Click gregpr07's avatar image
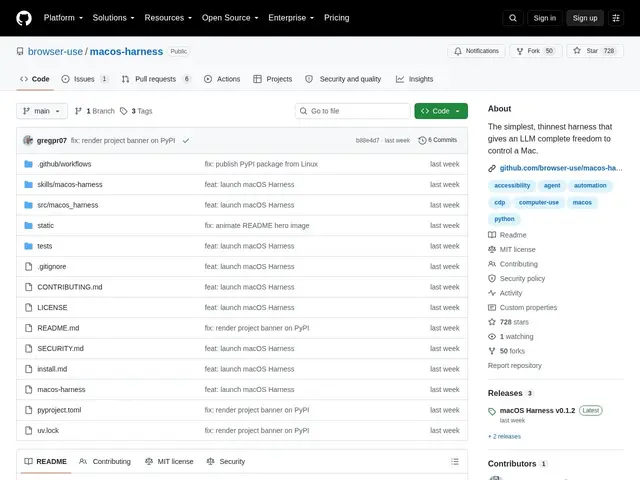 [28, 140]
